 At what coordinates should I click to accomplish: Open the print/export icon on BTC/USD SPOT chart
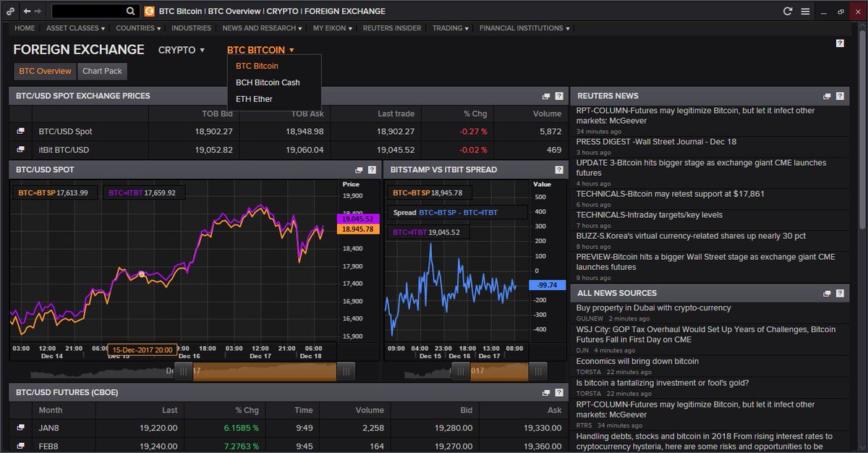pos(358,169)
